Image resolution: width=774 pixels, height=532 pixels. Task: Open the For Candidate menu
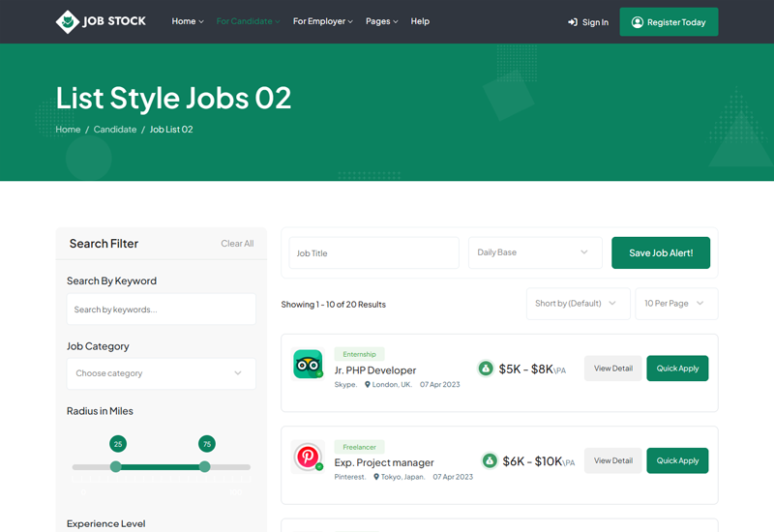(x=248, y=21)
